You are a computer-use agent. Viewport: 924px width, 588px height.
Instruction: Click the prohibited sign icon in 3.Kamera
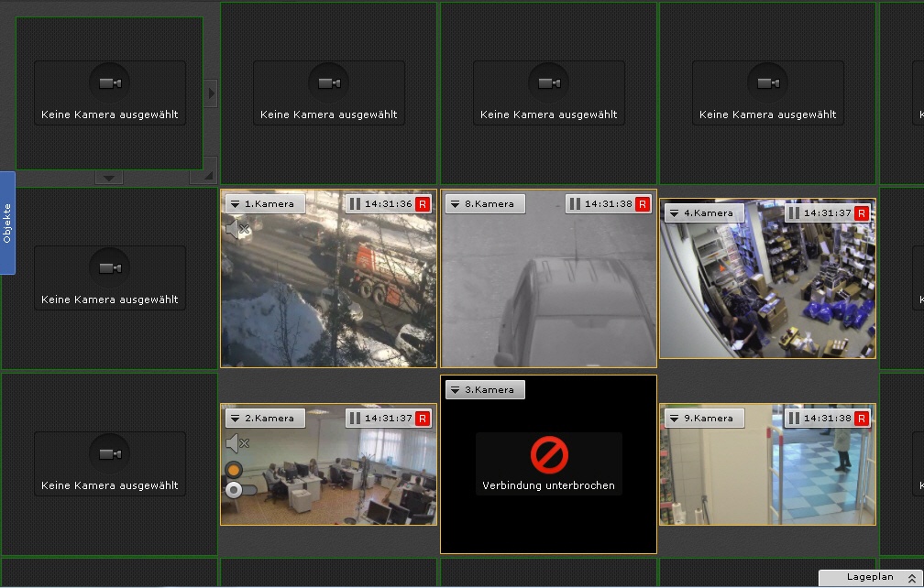click(x=549, y=455)
